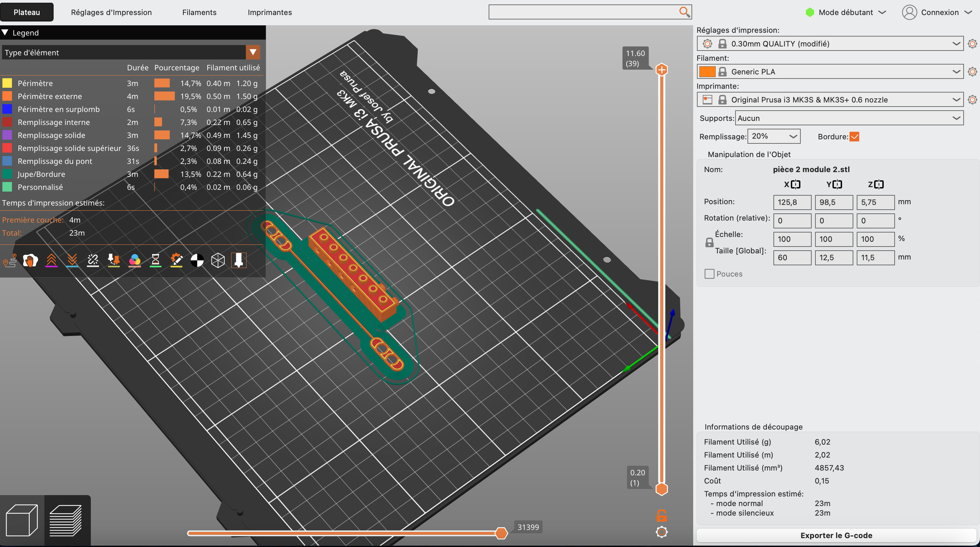Click Taille Z field 11,5

point(876,257)
